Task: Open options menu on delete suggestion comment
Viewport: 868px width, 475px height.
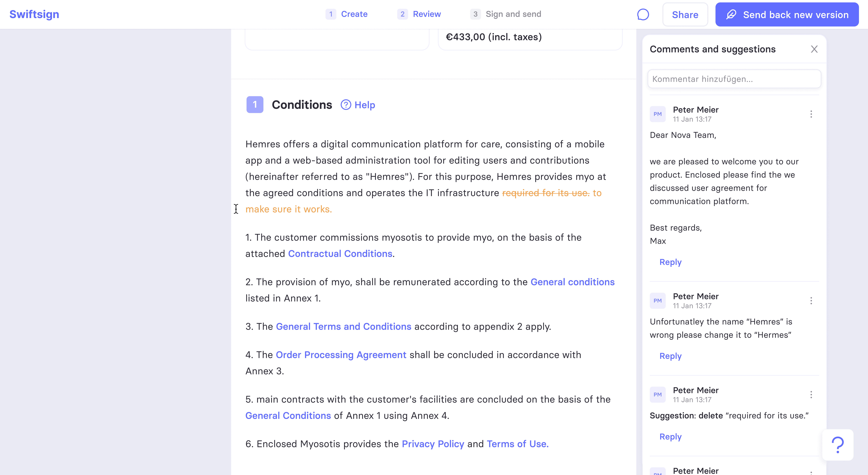Action: tap(811, 395)
